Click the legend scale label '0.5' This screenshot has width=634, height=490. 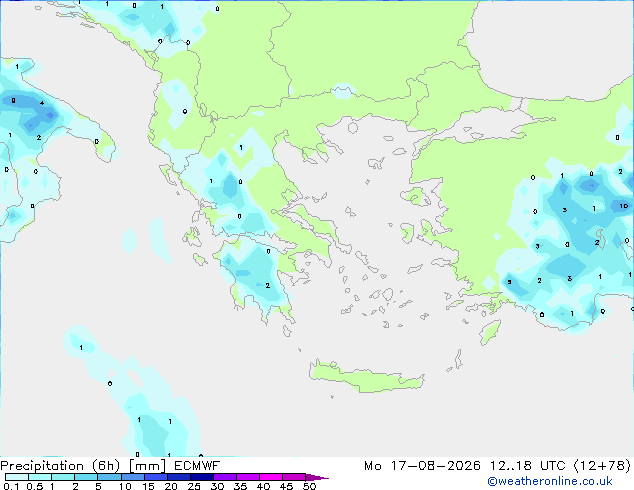(x=35, y=486)
